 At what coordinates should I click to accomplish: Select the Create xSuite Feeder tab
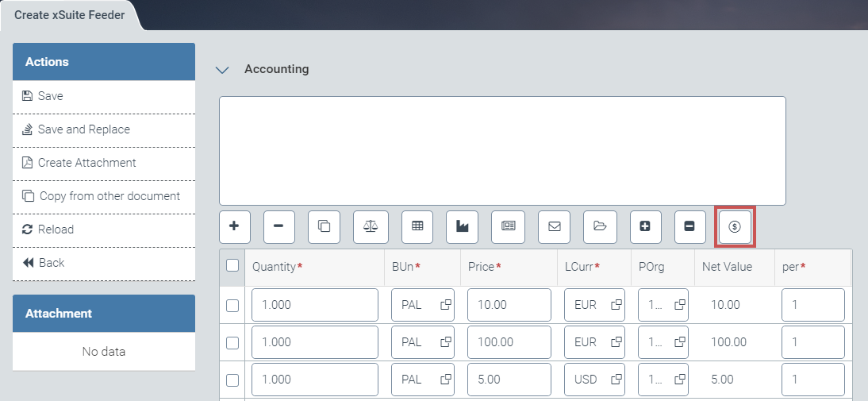pos(69,15)
